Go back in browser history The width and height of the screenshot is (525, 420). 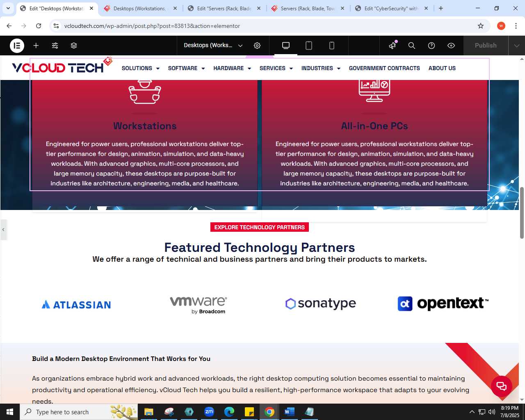pos(9,26)
